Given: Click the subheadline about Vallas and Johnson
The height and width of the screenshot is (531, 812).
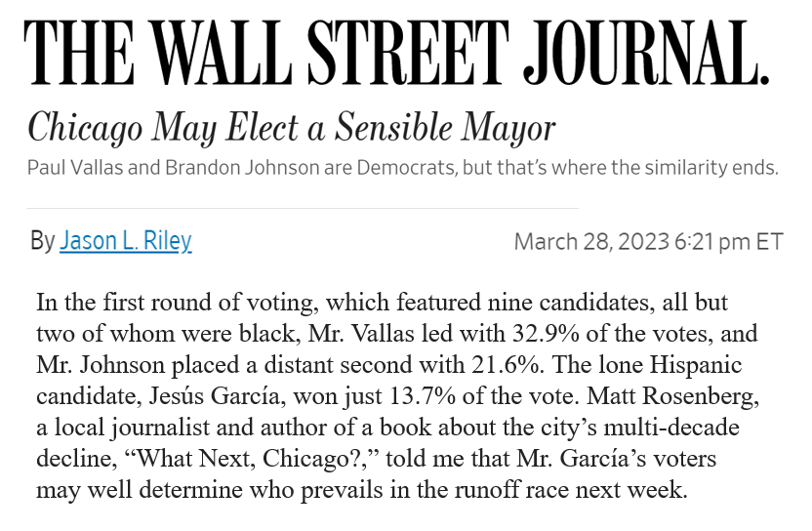Looking at the screenshot, I should (x=402, y=167).
